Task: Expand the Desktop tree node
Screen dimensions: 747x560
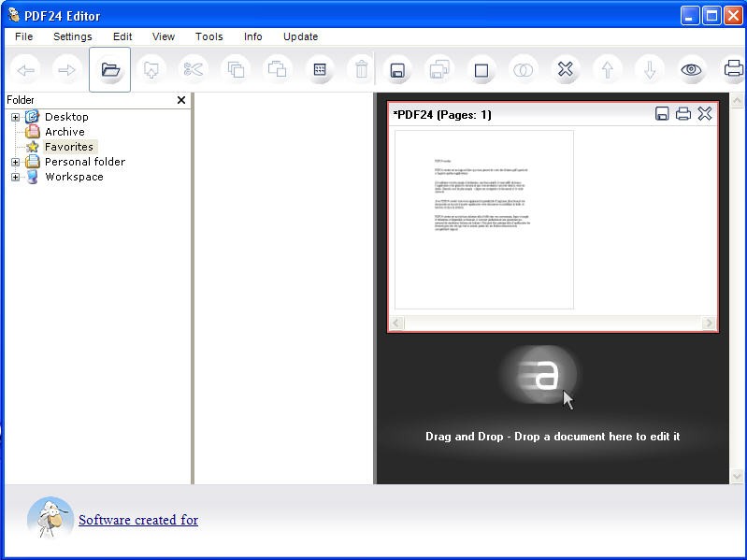Action: (x=15, y=117)
